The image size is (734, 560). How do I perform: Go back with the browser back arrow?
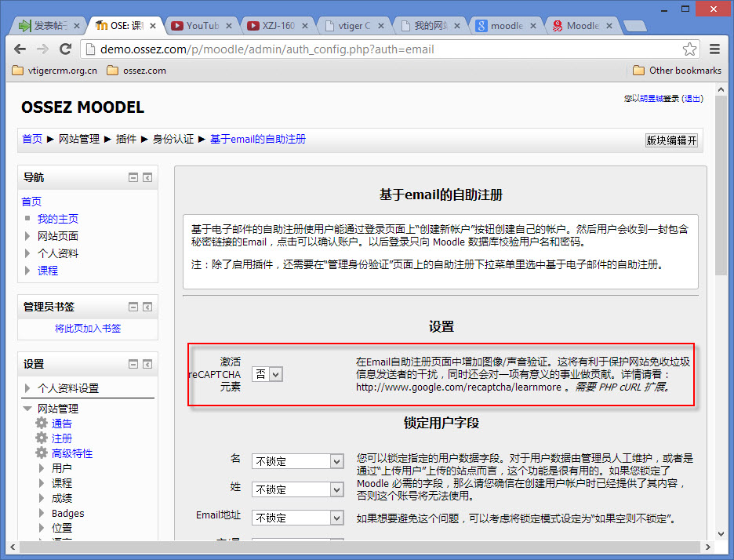(20, 49)
